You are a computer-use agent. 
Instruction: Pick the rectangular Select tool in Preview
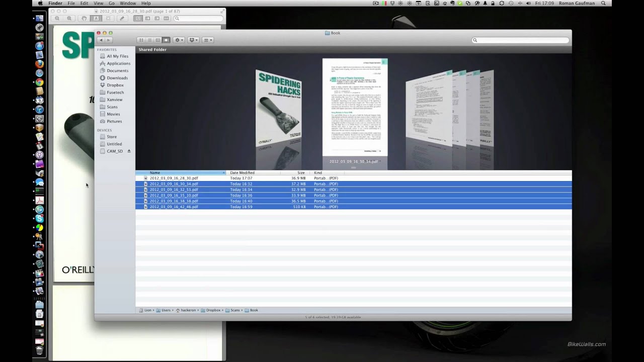108,19
